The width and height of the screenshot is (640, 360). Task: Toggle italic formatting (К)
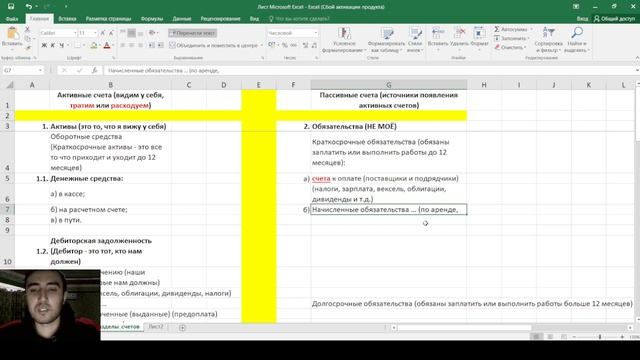53,45
